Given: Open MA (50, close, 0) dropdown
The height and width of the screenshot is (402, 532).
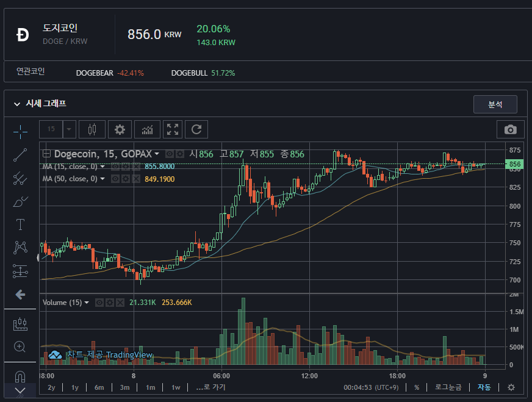Looking at the screenshot, I should 102,179.
